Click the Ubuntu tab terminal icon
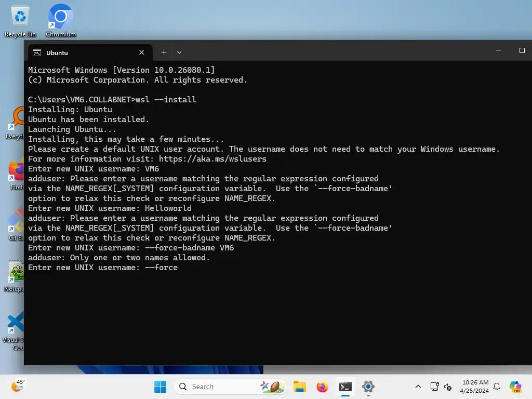The height and width of the screenshot is (399, 532). pos(37,52)
